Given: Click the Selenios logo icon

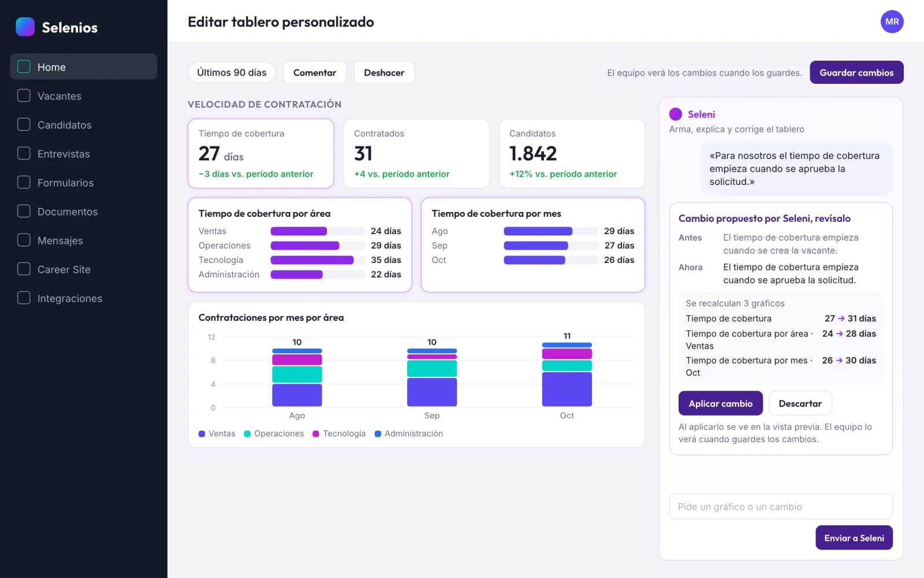Looking at the screenshot, I should (25, 27).
